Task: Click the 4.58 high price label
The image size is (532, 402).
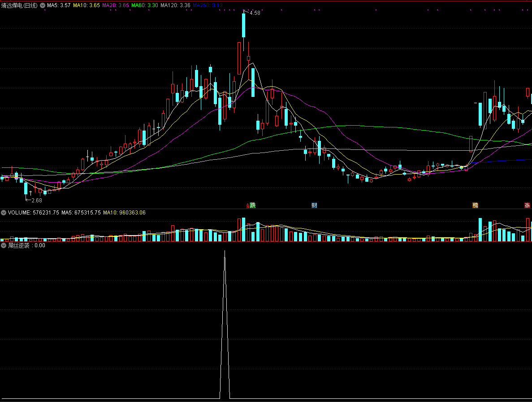Action: coord(255,13)
